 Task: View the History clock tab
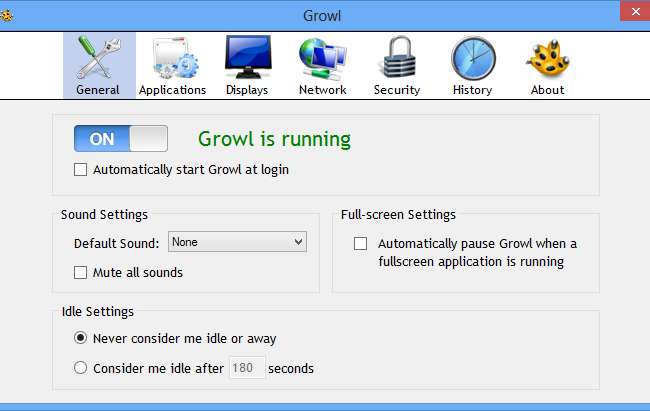473,66
